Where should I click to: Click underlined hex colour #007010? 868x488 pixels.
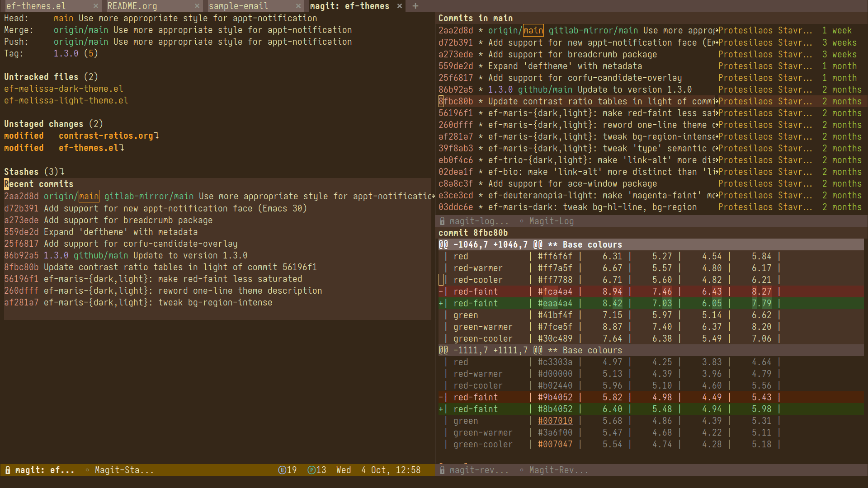coord(555,421)
